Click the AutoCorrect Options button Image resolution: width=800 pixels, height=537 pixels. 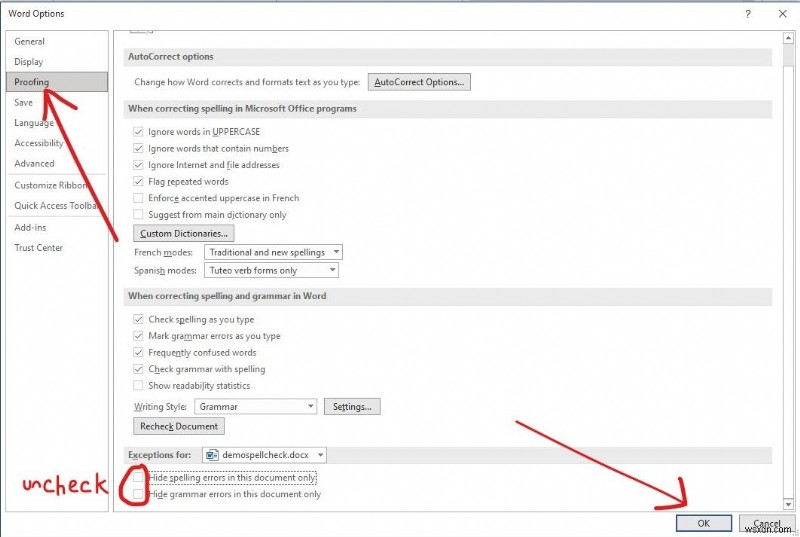(419, 82)
